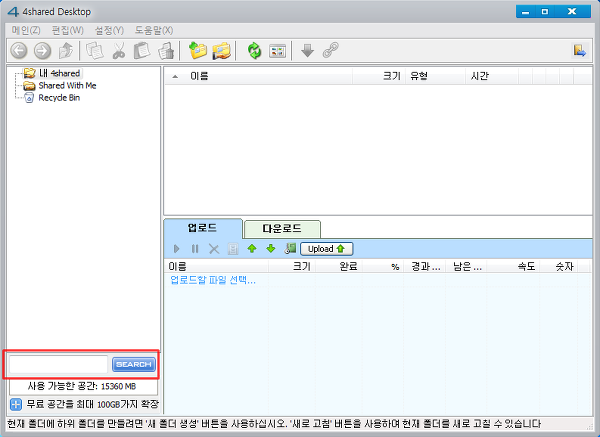600x437 pixels.
Task: Start transfer with the play icon
Action: pos(176,249)
